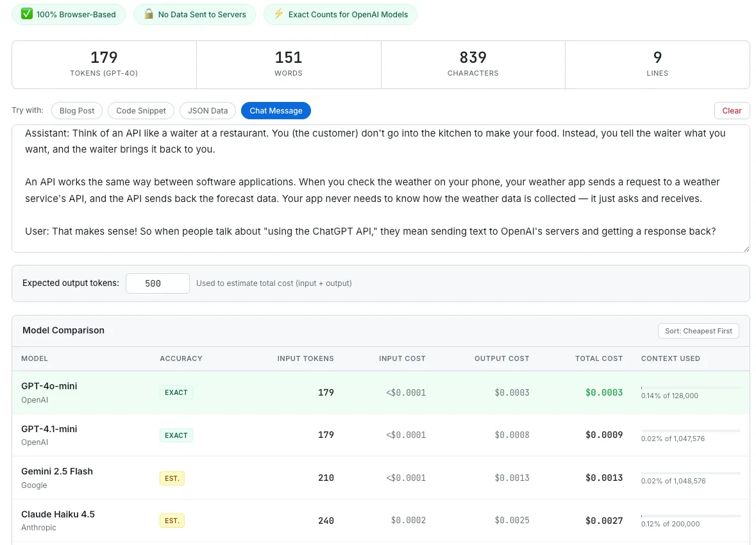Click the context usage bar for GPT-4o-mini
The width and height of the screenshot is (756, 545).
point(689,386)
